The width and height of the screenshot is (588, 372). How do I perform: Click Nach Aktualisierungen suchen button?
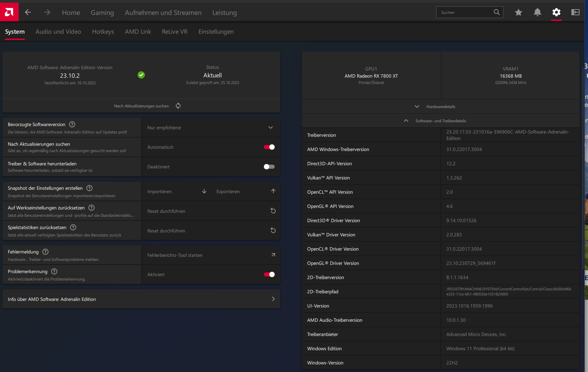pyautogui.click(x=141, y=106)
